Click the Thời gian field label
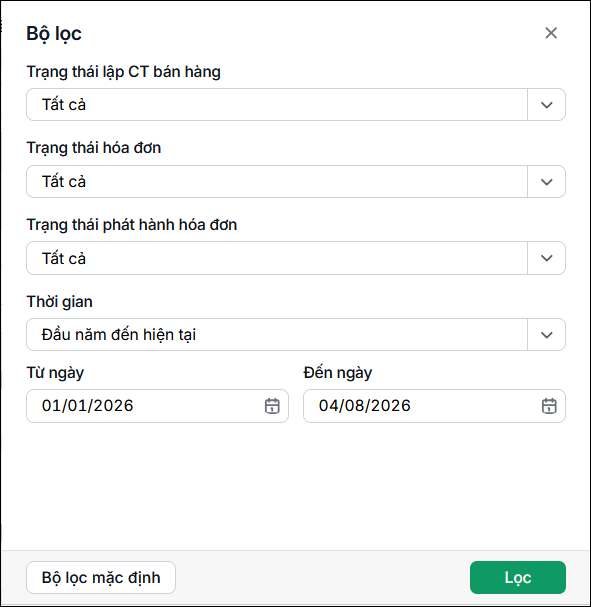This screenshot has height=607, width=591. tap(60, 302)
